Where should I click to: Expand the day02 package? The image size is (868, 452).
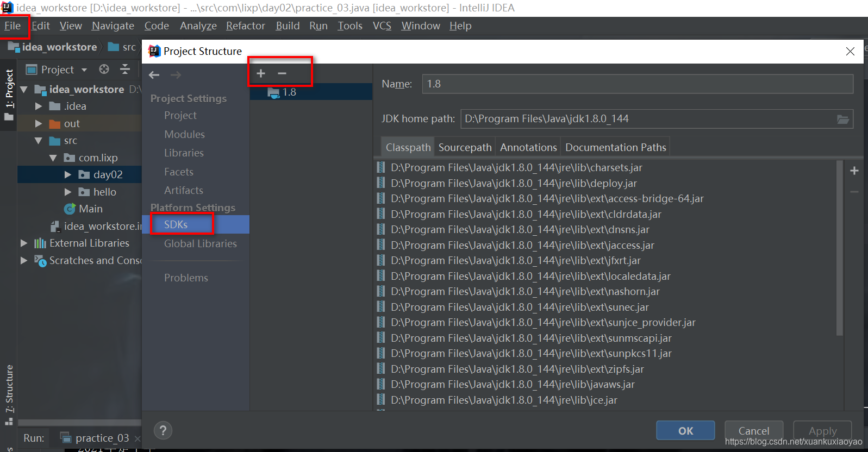pos(68,174)
